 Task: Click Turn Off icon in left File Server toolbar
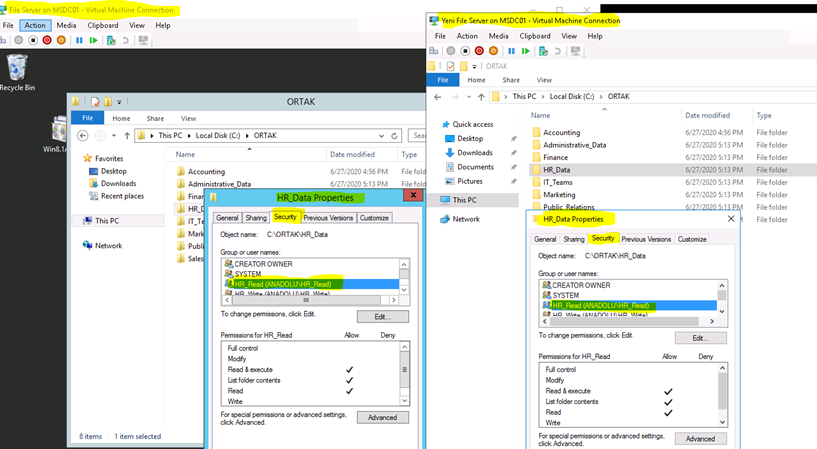[x=33, y=40]
